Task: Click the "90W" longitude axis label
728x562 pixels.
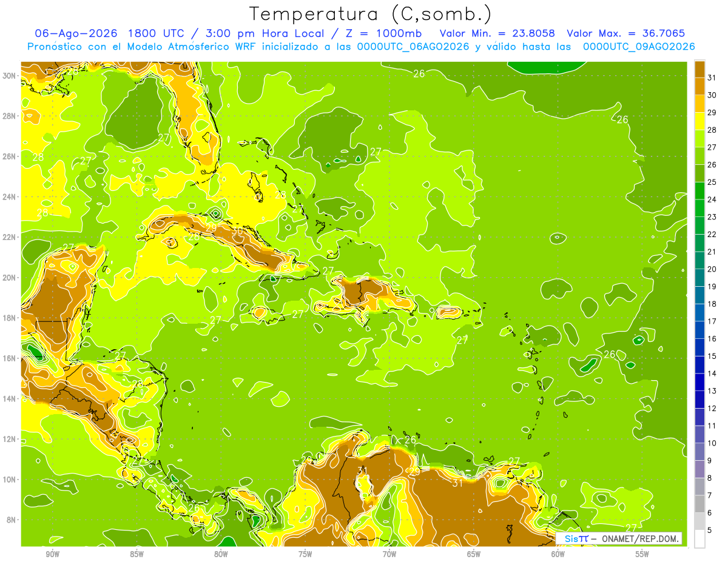Action: (52, 554)
